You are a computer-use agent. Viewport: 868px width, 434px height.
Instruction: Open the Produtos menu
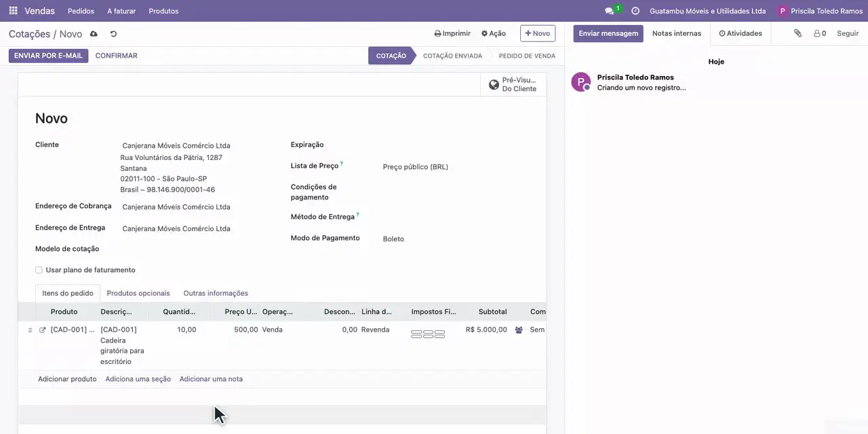[163, 11]
